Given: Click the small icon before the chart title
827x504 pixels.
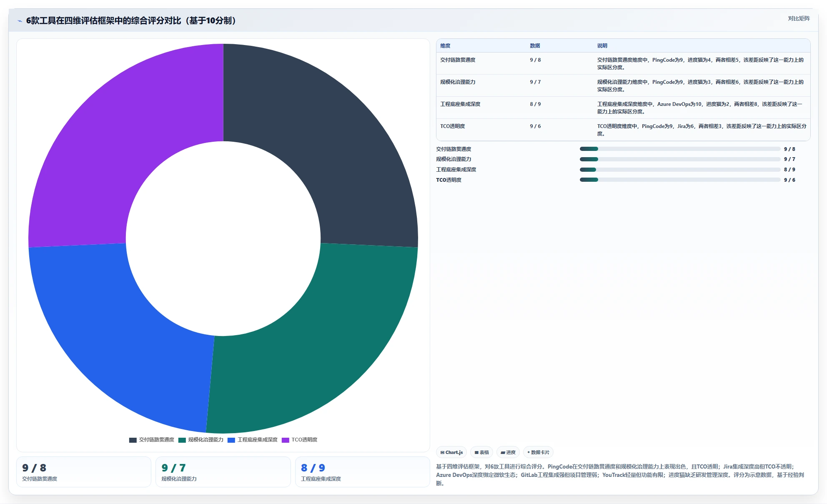Looking at the screenshot, I should (x=20, y=21).
